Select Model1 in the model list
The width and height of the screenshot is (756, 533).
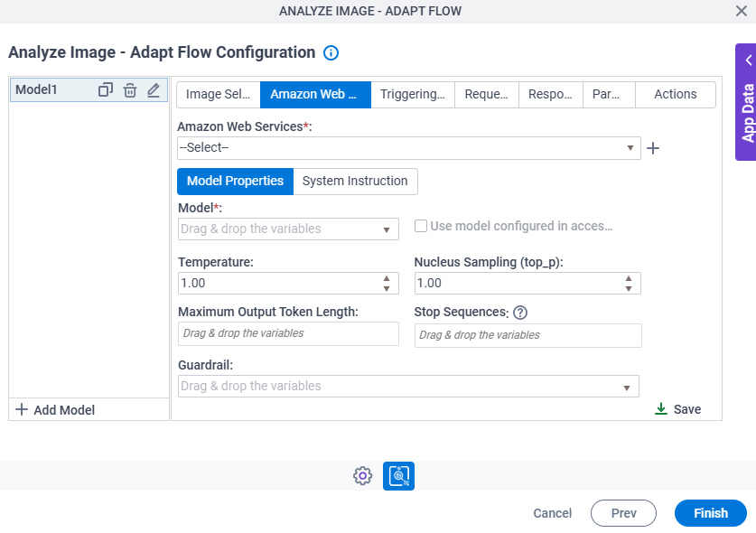tap(89, 89)
